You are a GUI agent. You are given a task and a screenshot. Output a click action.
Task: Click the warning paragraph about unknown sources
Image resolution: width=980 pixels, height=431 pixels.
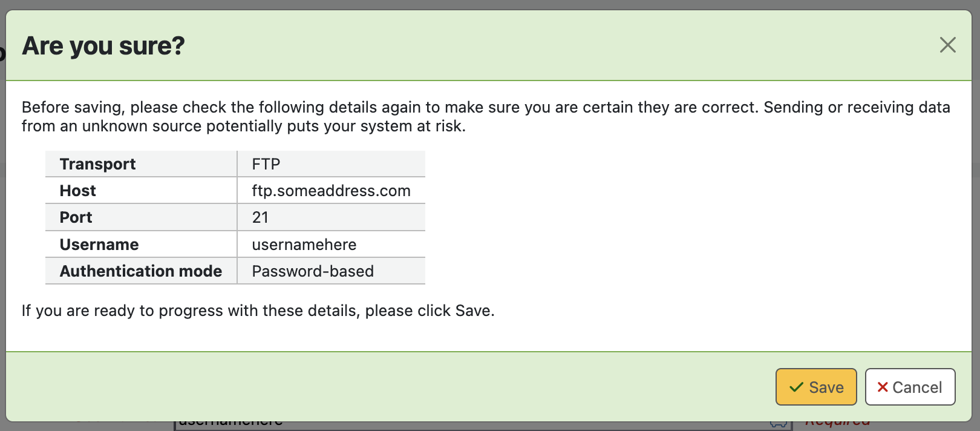click(x=485, y=116)
